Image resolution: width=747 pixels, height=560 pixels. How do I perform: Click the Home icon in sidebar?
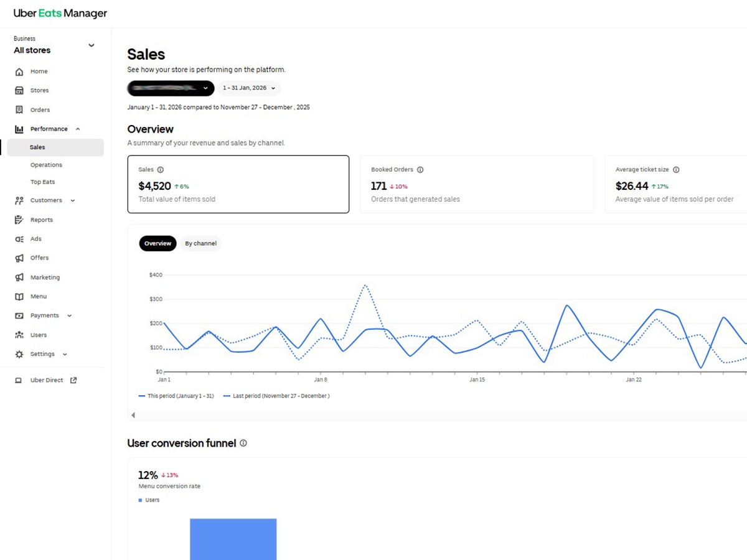click(x=19, y=72)
